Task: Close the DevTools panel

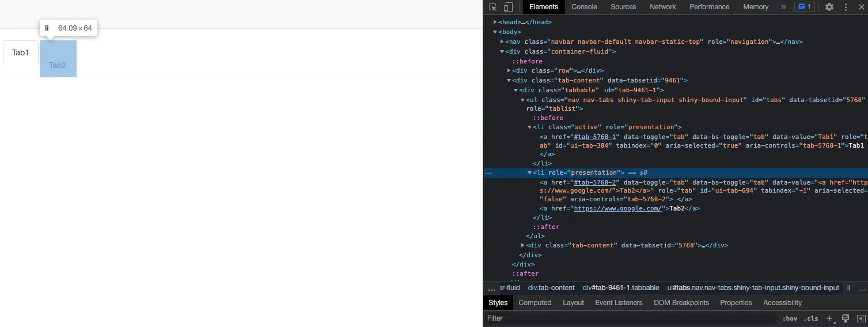Action: (x=862, y=7)
